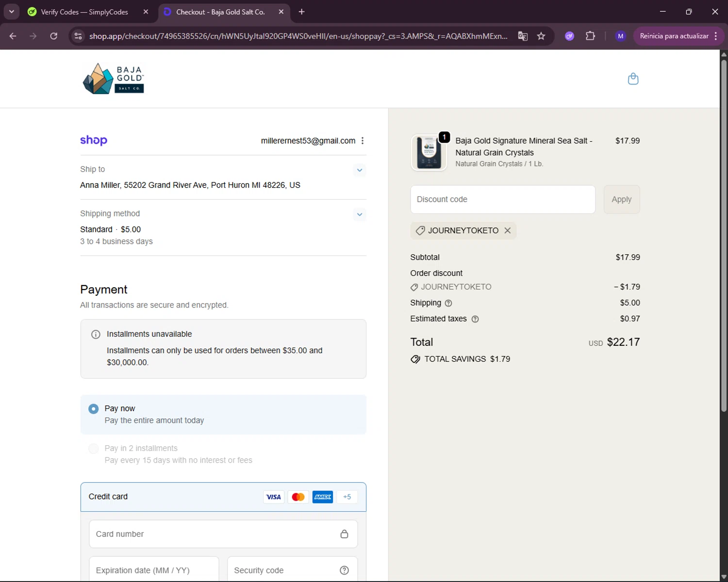Click the Security code field
Image resolution: width=728 pixels, height=582 pixels.
pos(293,569)
